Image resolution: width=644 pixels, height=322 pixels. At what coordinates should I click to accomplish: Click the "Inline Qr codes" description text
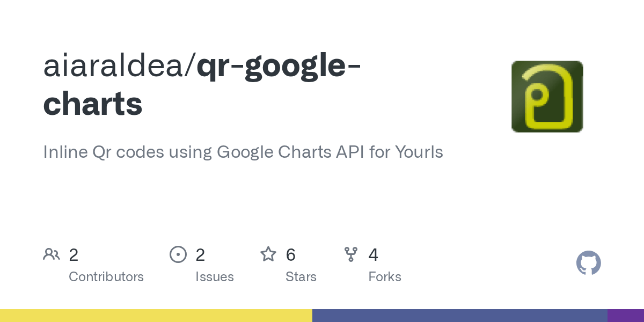(243, 152)
